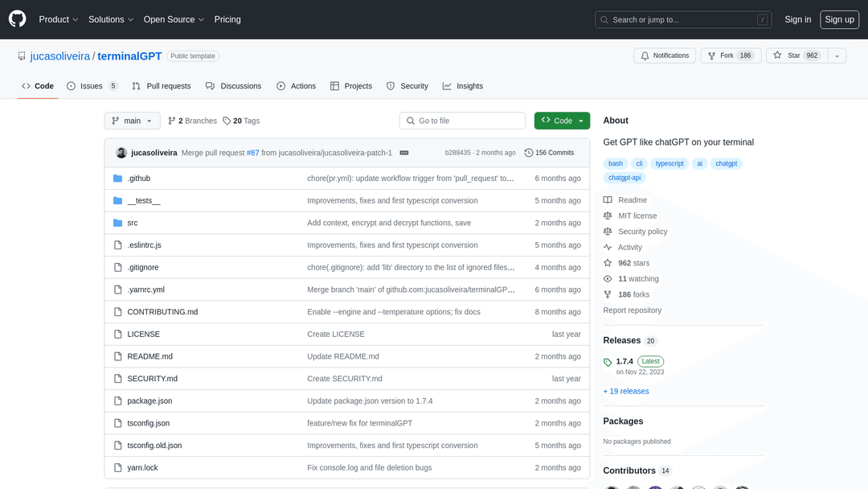Select the chatgpt-api topic tag
This screenshot has width=868, height=489.
pyautogui.click(x=624, y=178)
